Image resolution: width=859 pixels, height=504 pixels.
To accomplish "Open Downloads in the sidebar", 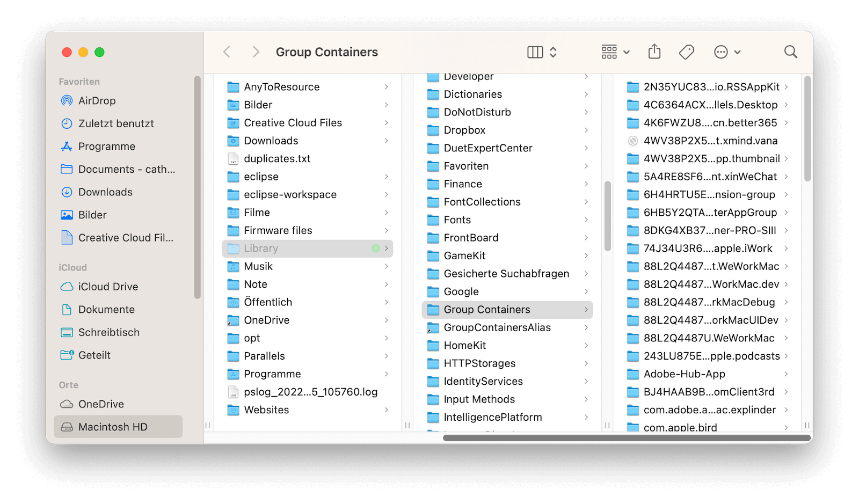I will tap(118, 192).
